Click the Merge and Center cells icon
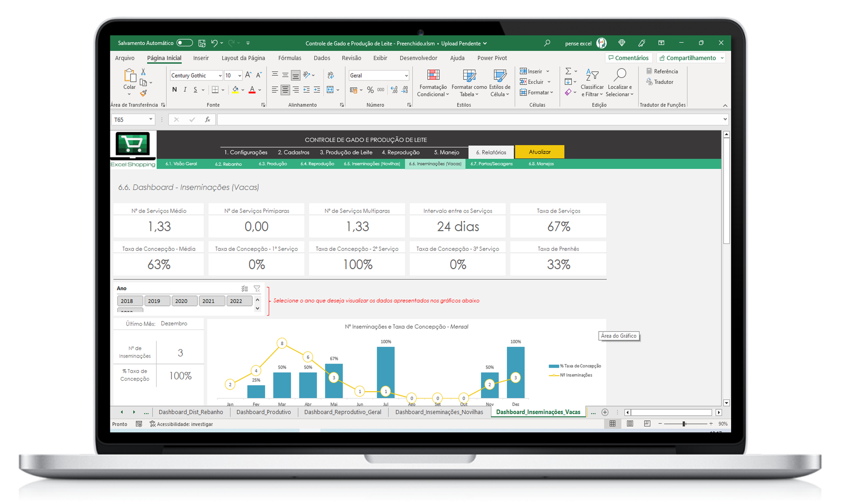 point(330,90)
